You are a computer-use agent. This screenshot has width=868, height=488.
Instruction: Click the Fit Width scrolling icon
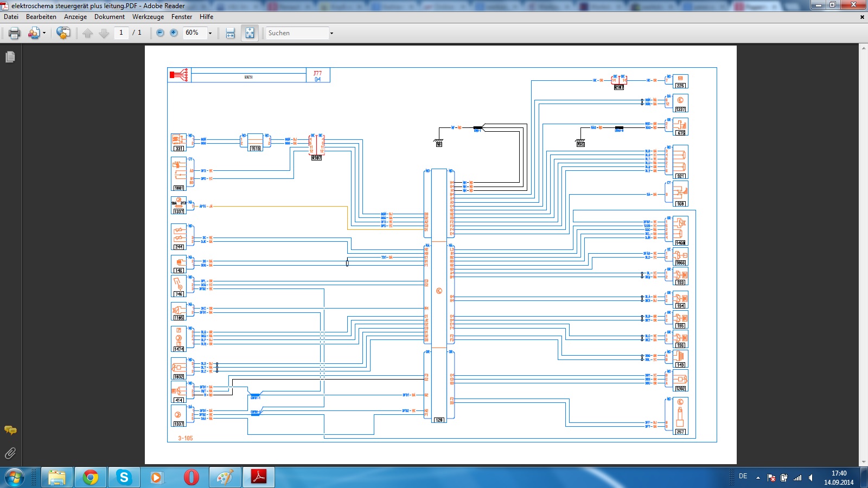pos(231,33)
